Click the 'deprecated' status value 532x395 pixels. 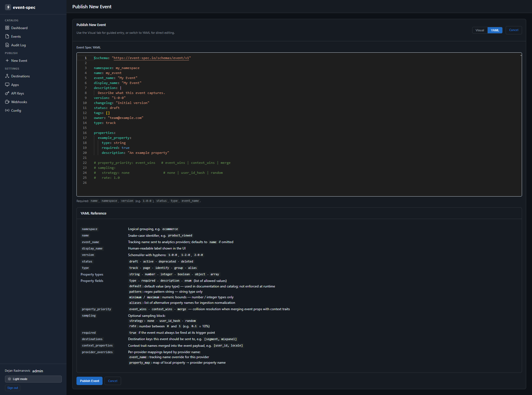(167, 261)
